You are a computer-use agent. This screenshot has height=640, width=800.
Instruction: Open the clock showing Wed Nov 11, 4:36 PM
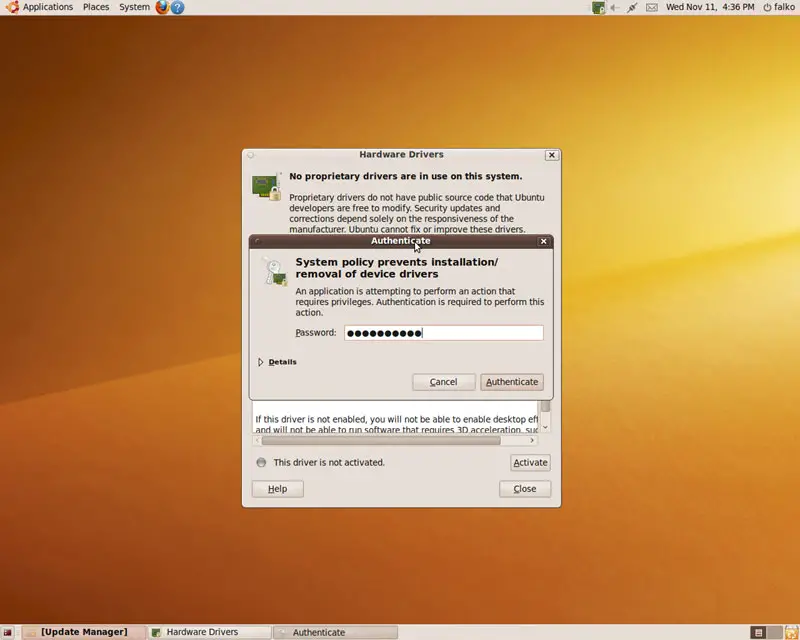(x=710, y=7)
